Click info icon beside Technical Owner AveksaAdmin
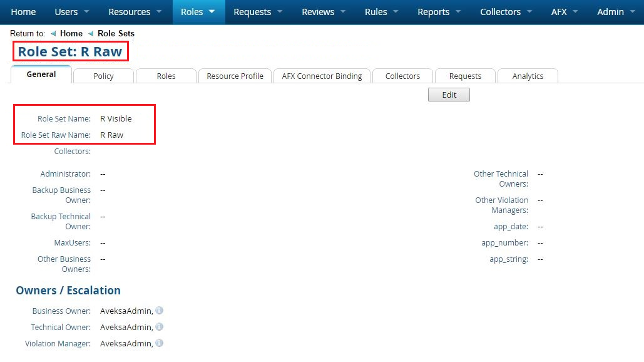 tap(160, 327)
